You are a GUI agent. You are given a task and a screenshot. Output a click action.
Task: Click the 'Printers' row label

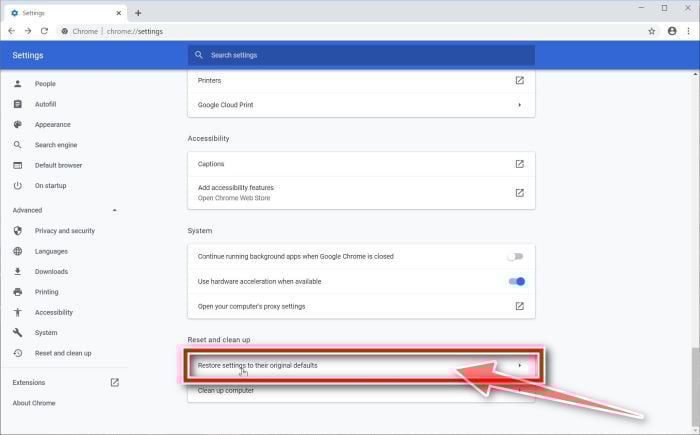tap(209, 80)
